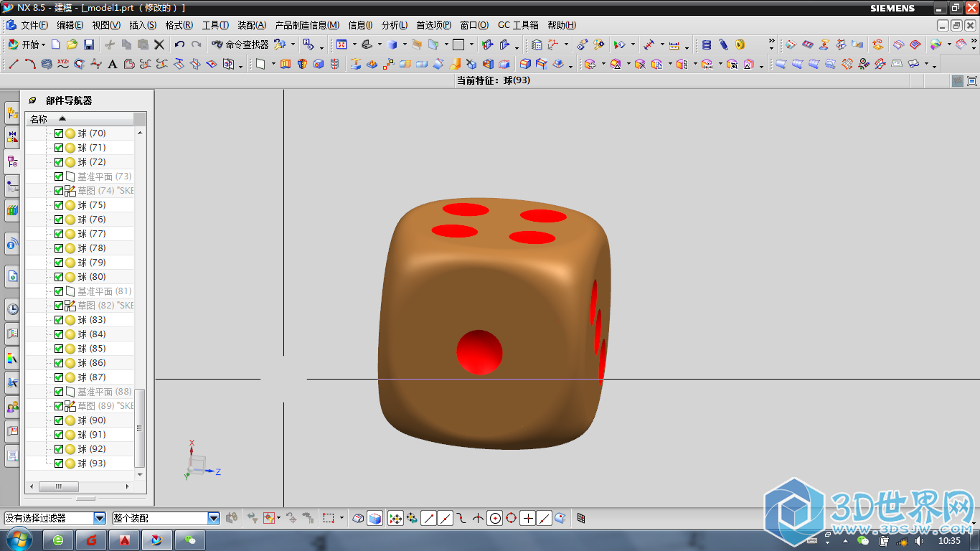This screenshot has height=551, width=980.
Task: Toggle checkbox for 草图 (74)
Action: tap(59, 191)
